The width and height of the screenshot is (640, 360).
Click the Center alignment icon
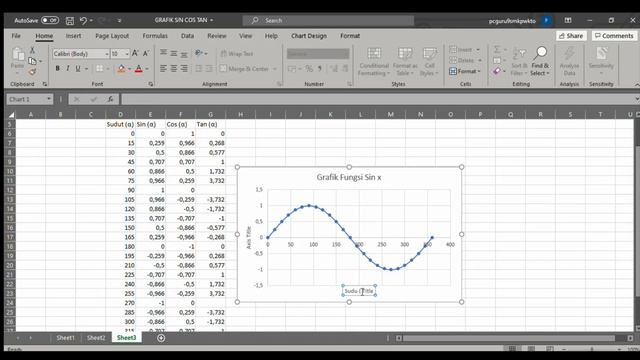point(174,69)
